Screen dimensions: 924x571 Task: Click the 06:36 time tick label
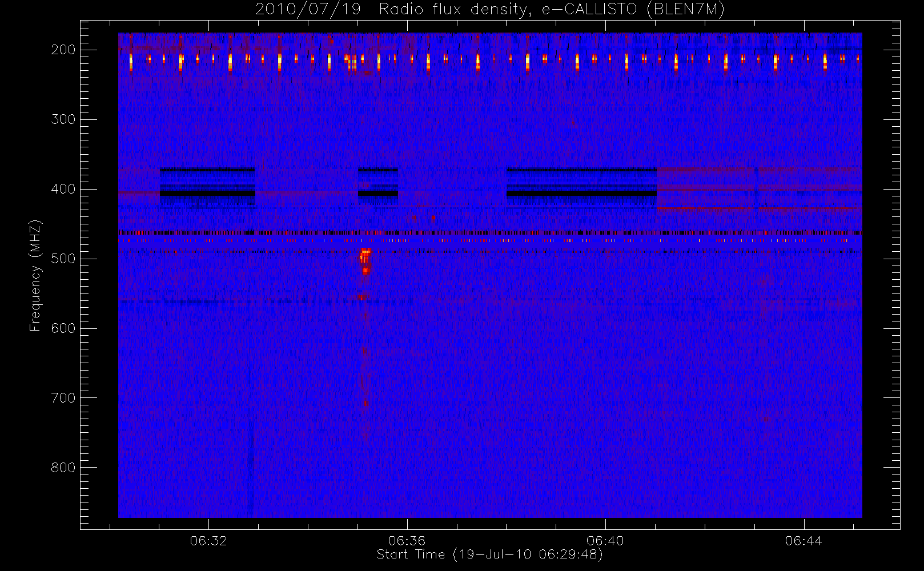pyautogui.click(x=407, y=541)
